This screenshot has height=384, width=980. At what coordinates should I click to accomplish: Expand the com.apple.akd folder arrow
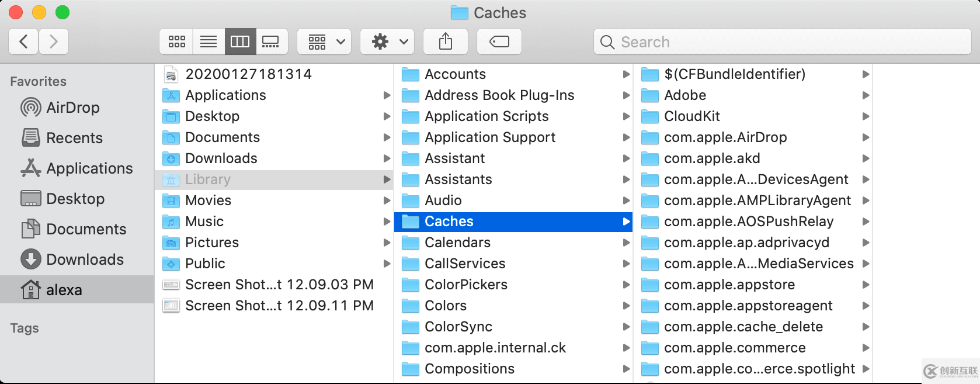[x=866, y=158]
